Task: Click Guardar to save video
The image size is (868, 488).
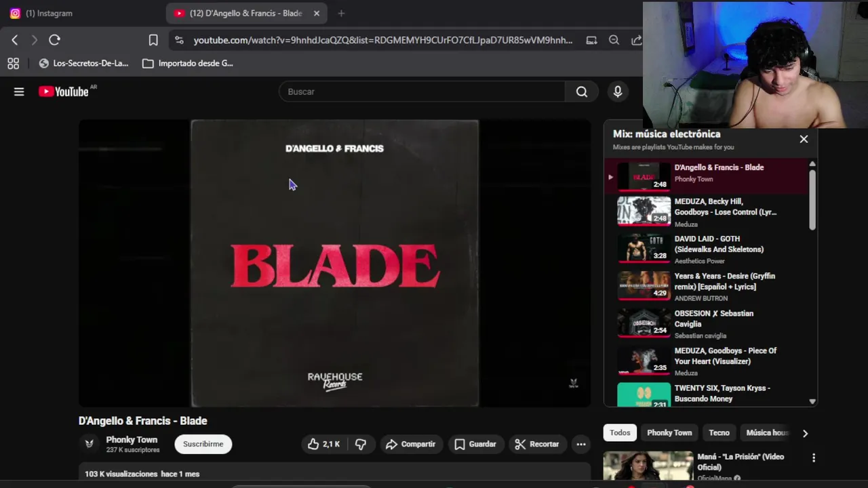Action: tap(475, 444)
